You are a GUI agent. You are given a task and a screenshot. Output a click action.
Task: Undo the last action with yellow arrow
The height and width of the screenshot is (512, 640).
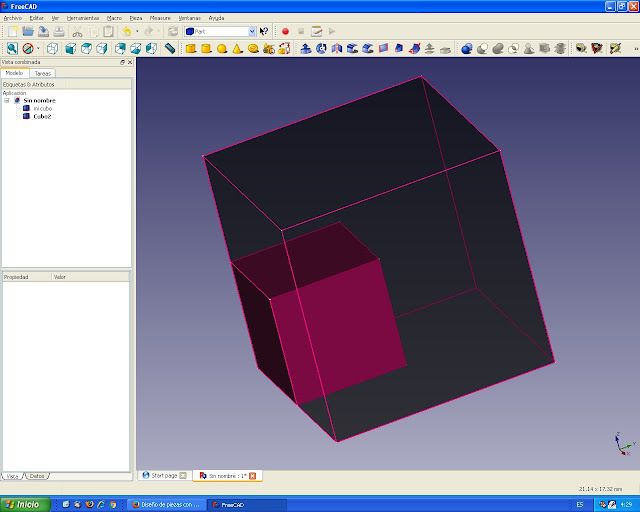pos(127,31)
